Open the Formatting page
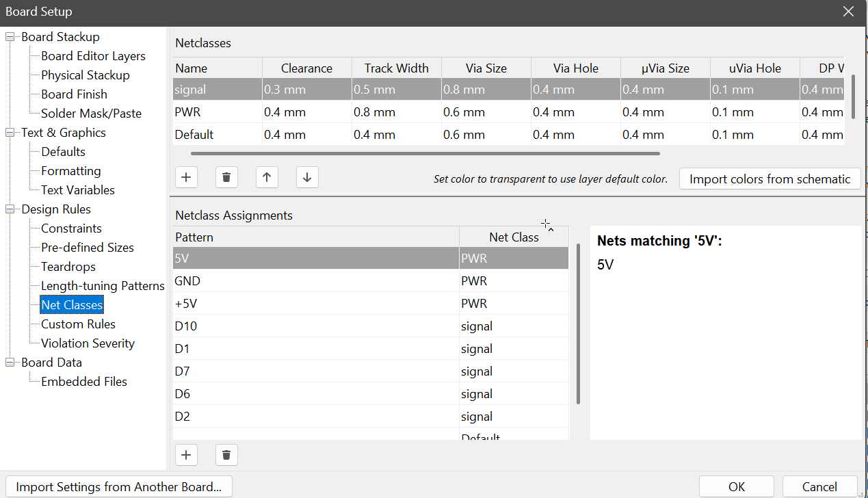Screen dimensions: 868x498 click(x=70, y=171)
